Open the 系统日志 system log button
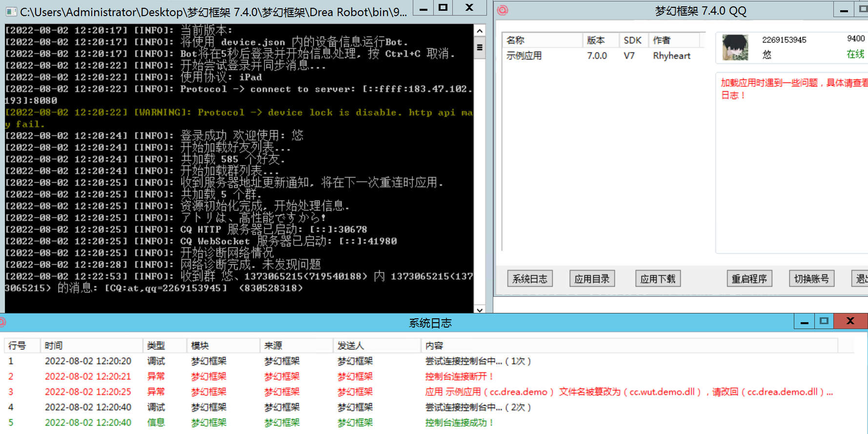Viewport: 868px width, 434px height. [530, 279]
